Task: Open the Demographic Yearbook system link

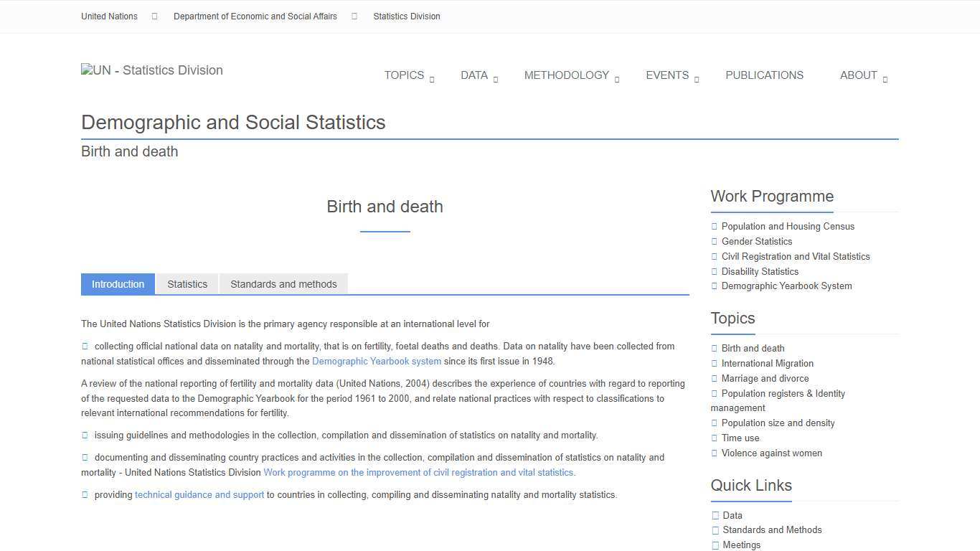Action: (x=377, y=361)
